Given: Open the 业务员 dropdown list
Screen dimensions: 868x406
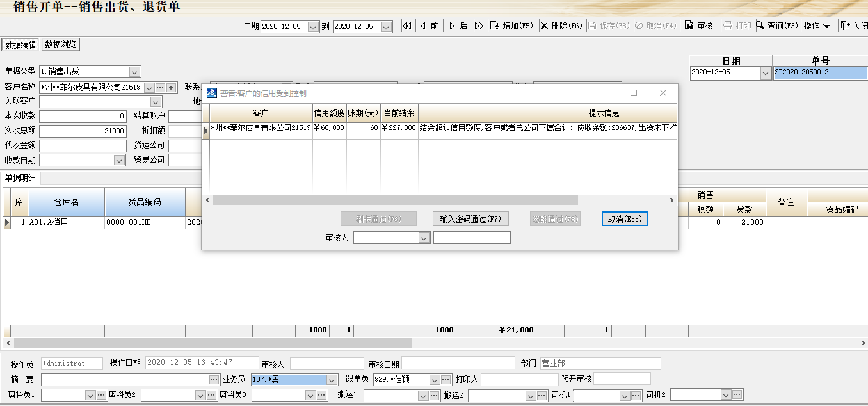Looking at the screenshot, I should [332, 380].
